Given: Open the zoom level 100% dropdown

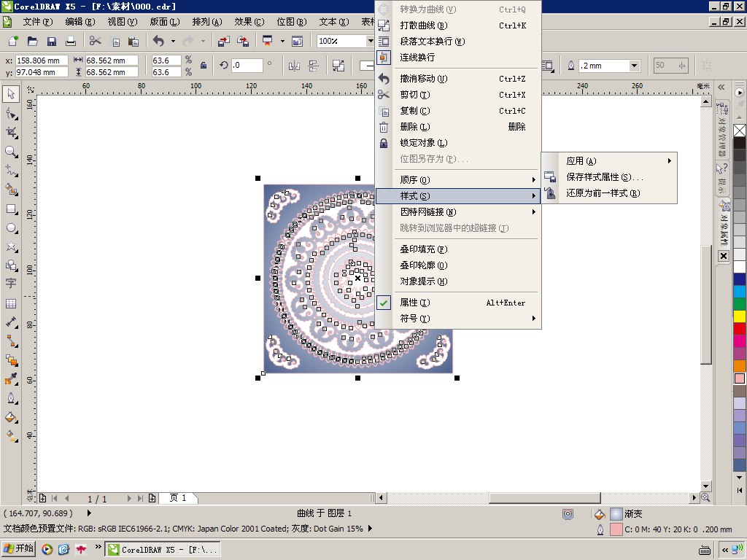Looking at the screenshot, I should 370,42.
